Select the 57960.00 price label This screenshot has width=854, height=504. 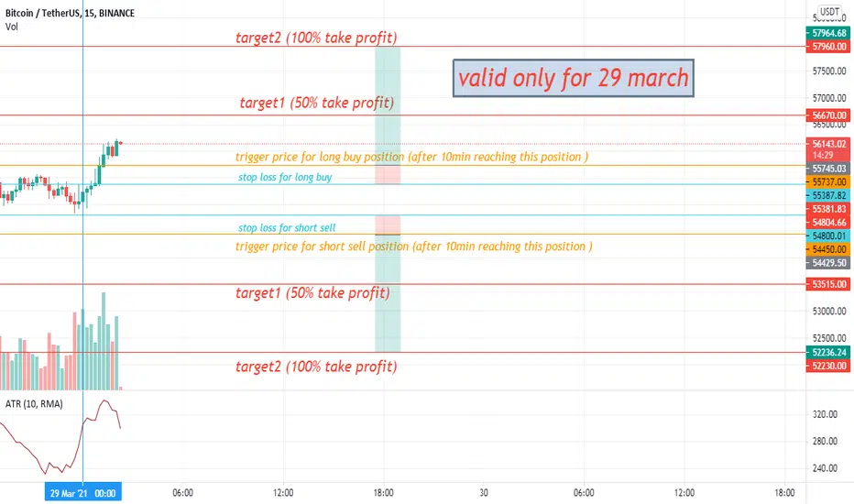click(x=828, y=47)
